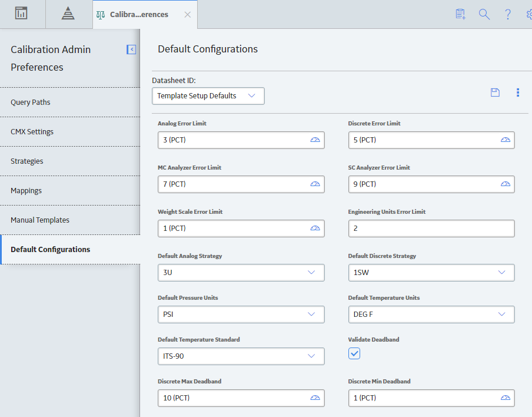Open the search magnifier icon
Image resolution: width=532 pixels, height=417 pixels.
tap(484, 14)
